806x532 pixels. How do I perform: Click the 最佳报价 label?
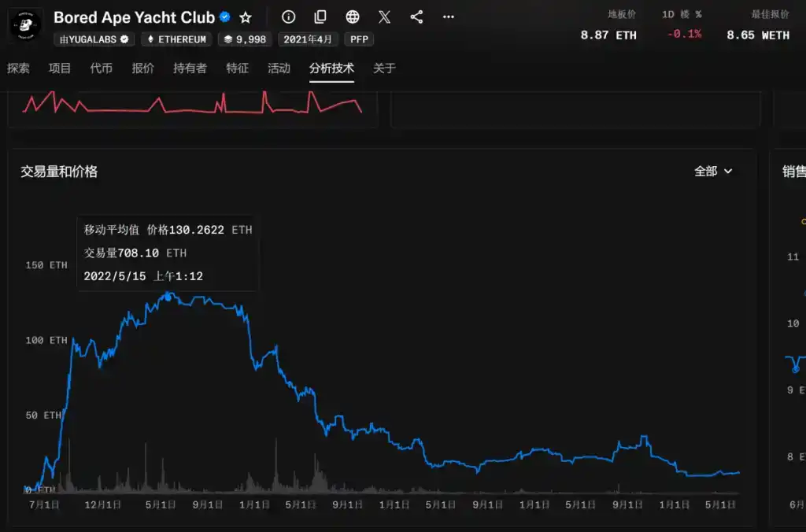(x=770, y=14)
